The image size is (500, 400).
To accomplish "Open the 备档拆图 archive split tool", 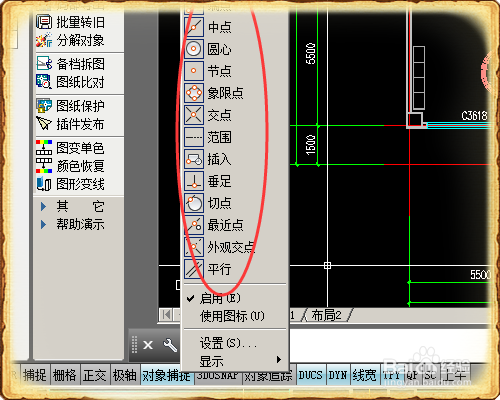I will point(70,64).
